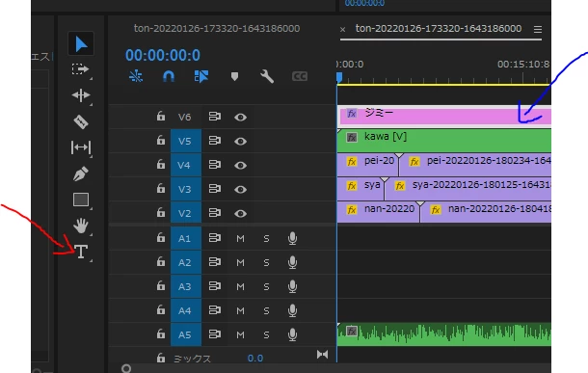This screenshot has height=373, width=588.
Task: Select the Slip tool
Action: [81, 147]
